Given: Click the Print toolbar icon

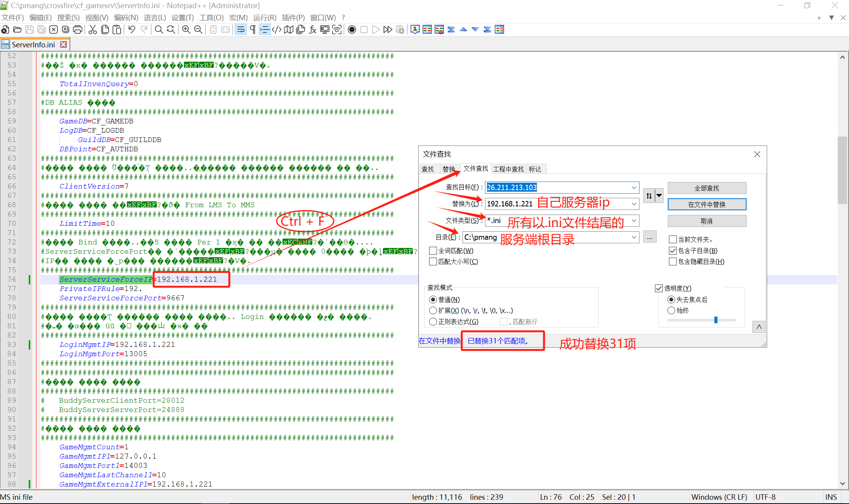Looking at the screenshot, I should [x=78, y=29].
